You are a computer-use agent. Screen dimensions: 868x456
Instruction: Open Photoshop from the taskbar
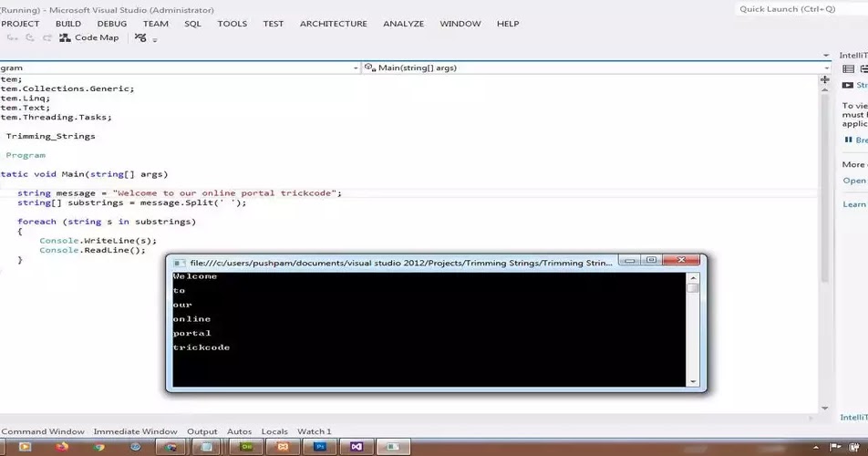319,447
